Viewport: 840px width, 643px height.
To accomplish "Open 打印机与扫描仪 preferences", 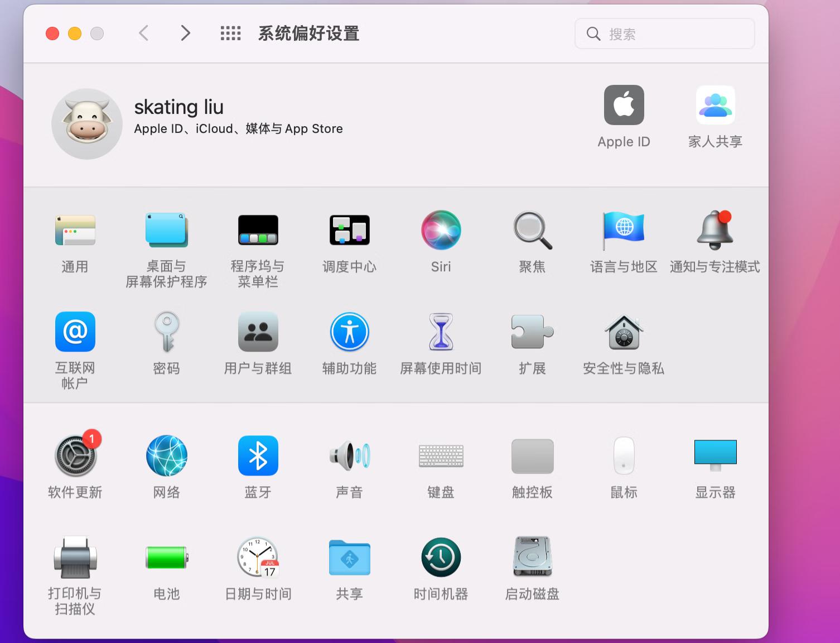I will click(x=75, y=557).
